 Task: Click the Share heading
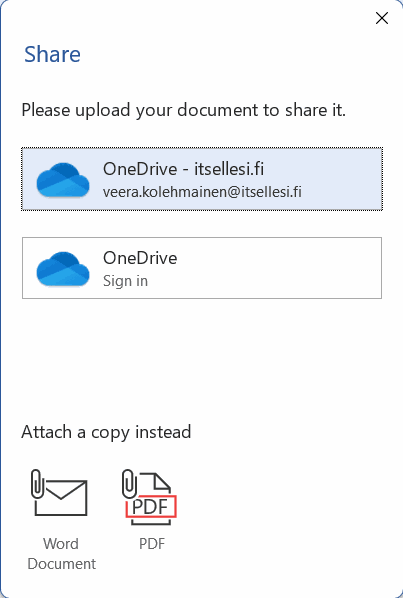point(52,54)
